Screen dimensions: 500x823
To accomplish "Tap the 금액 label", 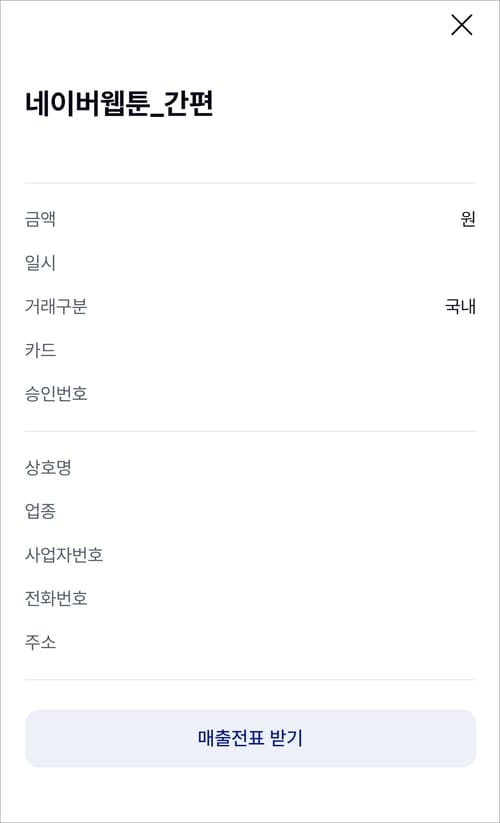I will 40,218.
